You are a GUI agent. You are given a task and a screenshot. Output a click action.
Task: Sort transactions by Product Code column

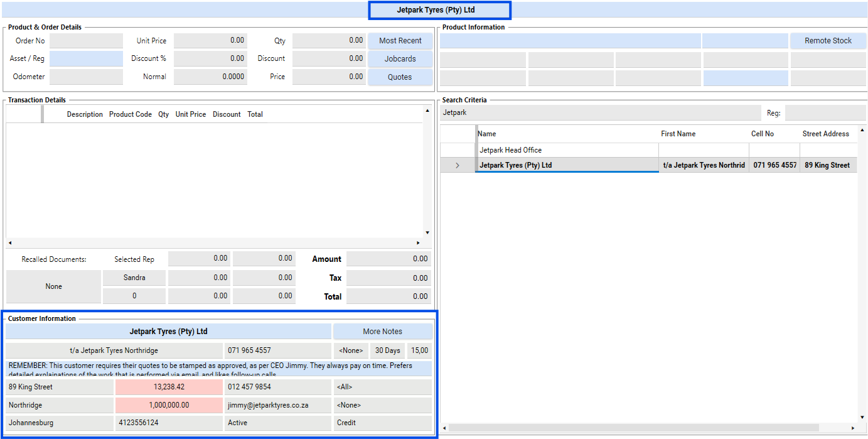(x=131, y=114)
